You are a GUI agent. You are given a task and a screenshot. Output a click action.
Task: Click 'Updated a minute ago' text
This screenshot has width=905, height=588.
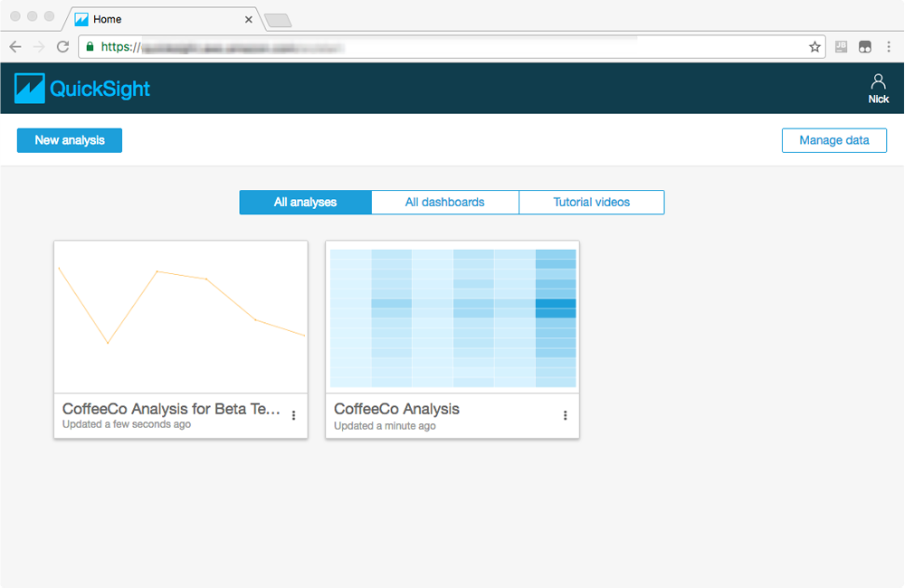(x=385, y=426)
